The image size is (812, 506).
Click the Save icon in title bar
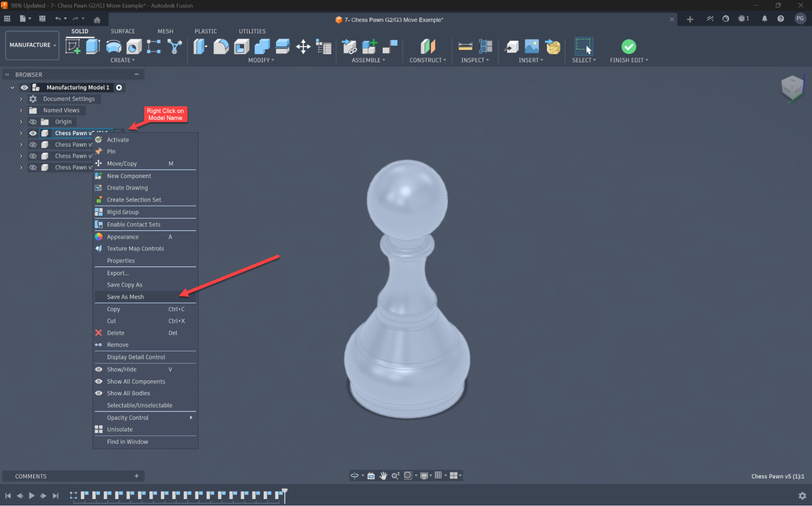(x=42, y=19)
